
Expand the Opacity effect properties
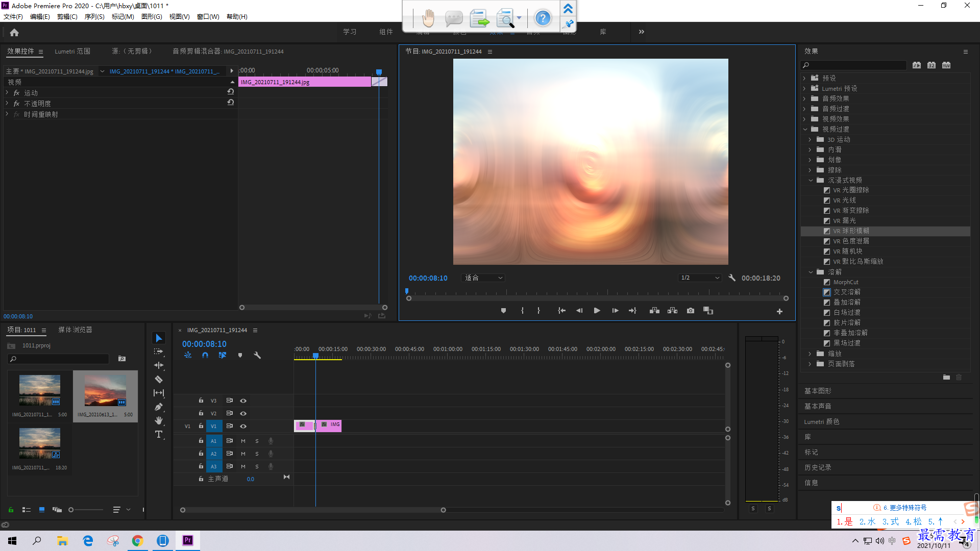tap(7, 103)
